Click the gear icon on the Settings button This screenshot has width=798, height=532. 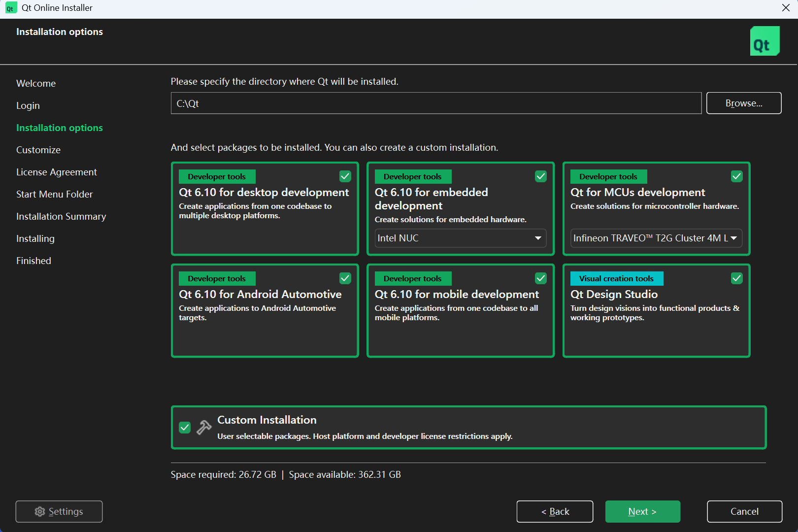(x=40, y=512)
